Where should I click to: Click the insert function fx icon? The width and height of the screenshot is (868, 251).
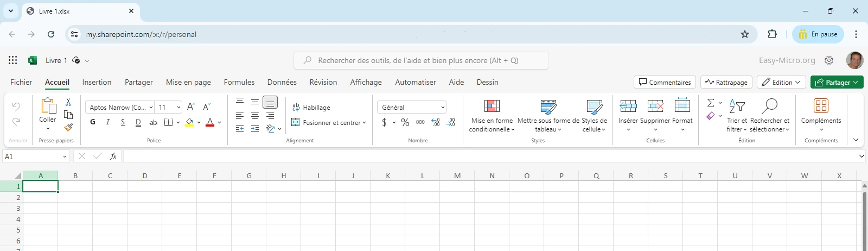pos(113,156)
